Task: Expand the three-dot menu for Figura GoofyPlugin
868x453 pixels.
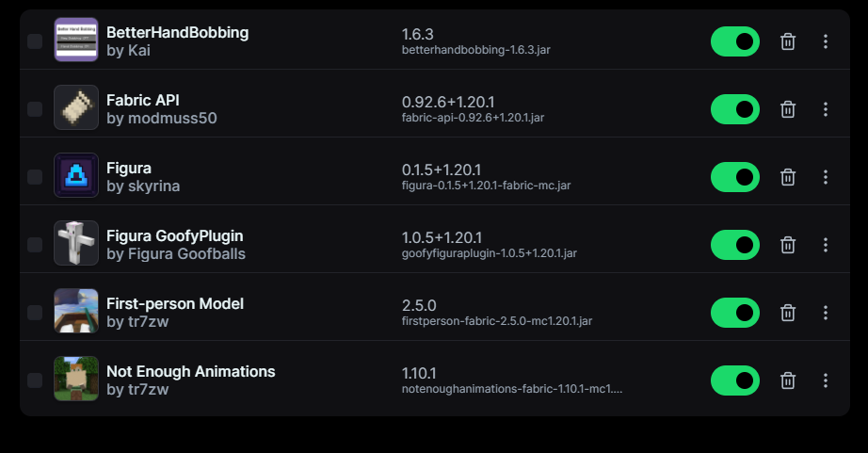Action: [x=826, y=245]
